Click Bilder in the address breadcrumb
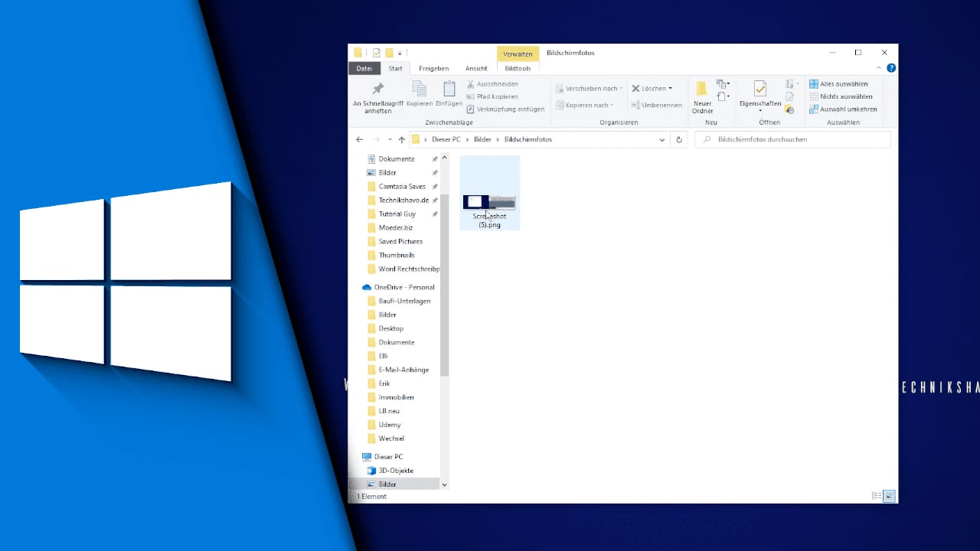980x551 pixels. click(x=482, y=140)
